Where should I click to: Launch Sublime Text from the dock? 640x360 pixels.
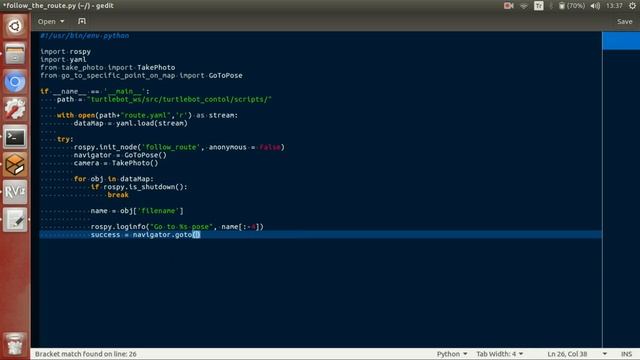(x=15, y=164)
